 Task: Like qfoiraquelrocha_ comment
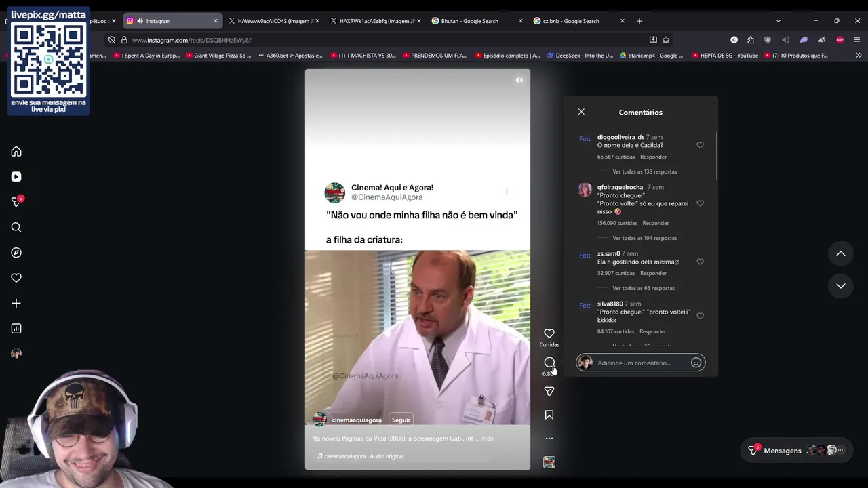[x=701, y=203]
